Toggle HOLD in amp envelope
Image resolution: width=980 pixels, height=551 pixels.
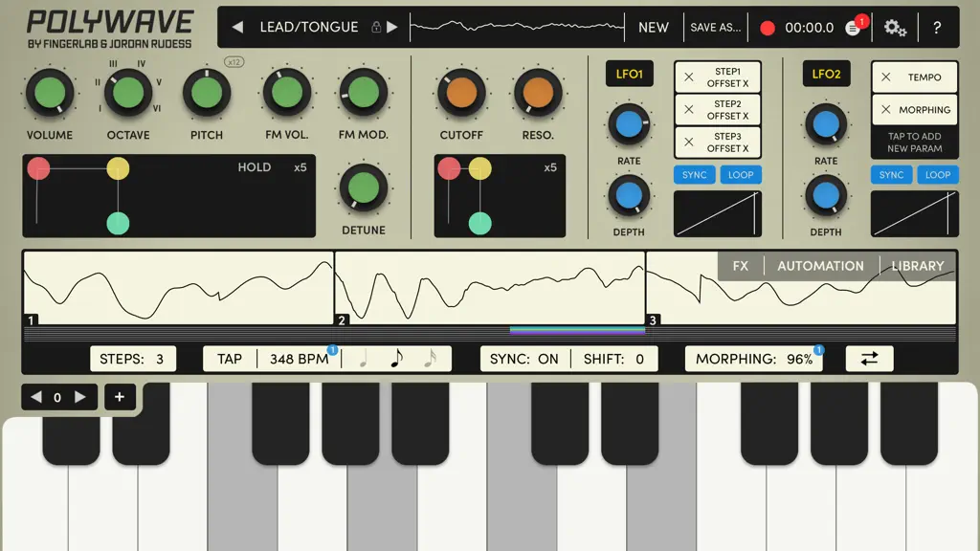(x=255, y=167)
